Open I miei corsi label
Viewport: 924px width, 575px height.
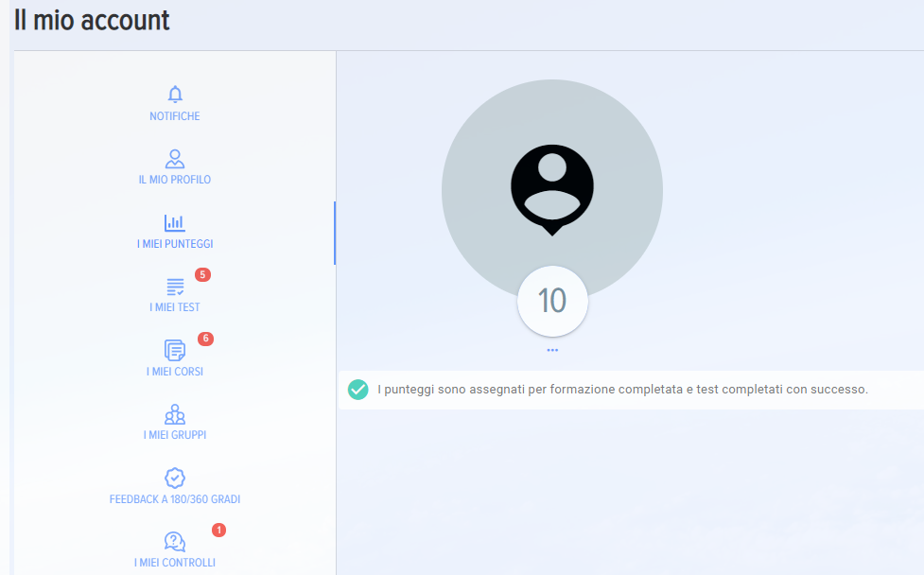(175, 372)
